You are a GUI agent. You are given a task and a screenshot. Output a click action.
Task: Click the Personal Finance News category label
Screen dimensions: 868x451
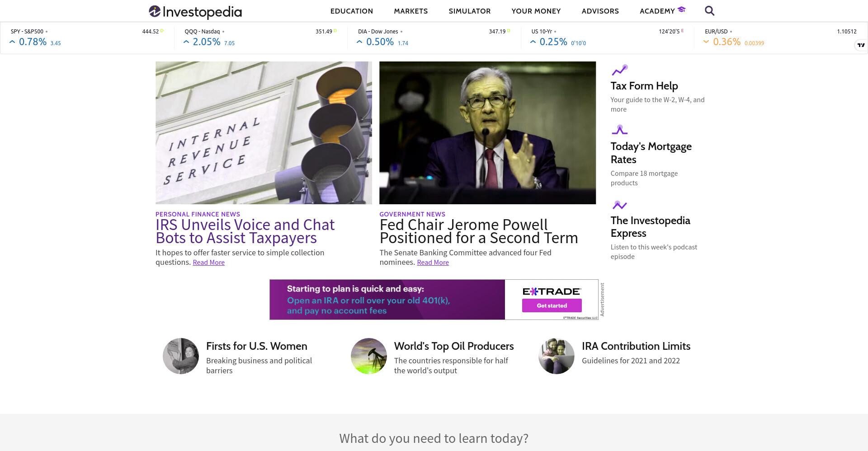tap(198, 214)
